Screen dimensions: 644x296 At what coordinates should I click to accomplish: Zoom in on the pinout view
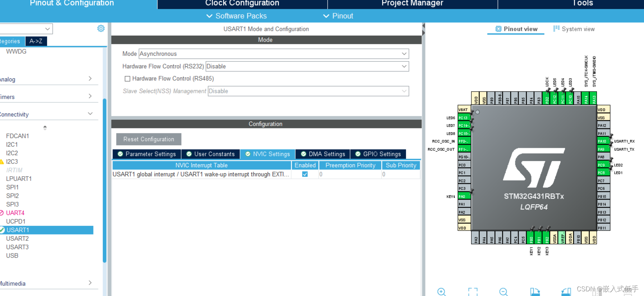(x=442, y=292)
